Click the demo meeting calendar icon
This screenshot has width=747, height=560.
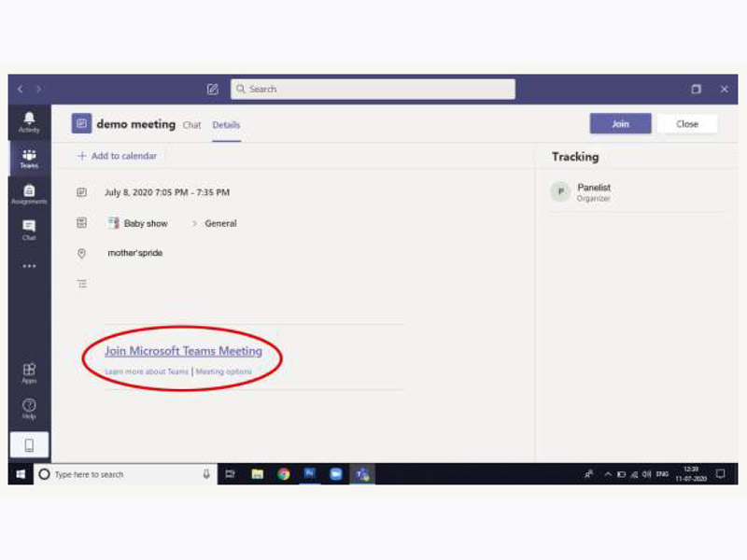click(81, 124)
